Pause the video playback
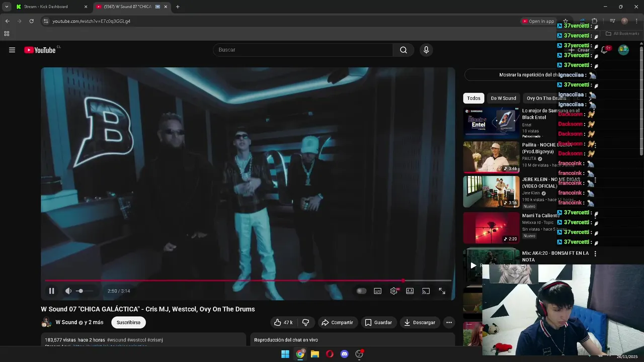644x362 pixels. [x=51, y=291]
